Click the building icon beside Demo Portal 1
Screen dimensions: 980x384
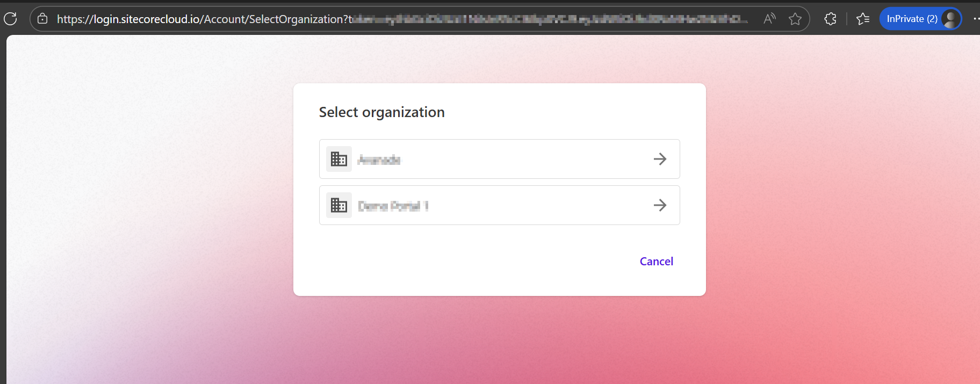(x=339, y=205)
